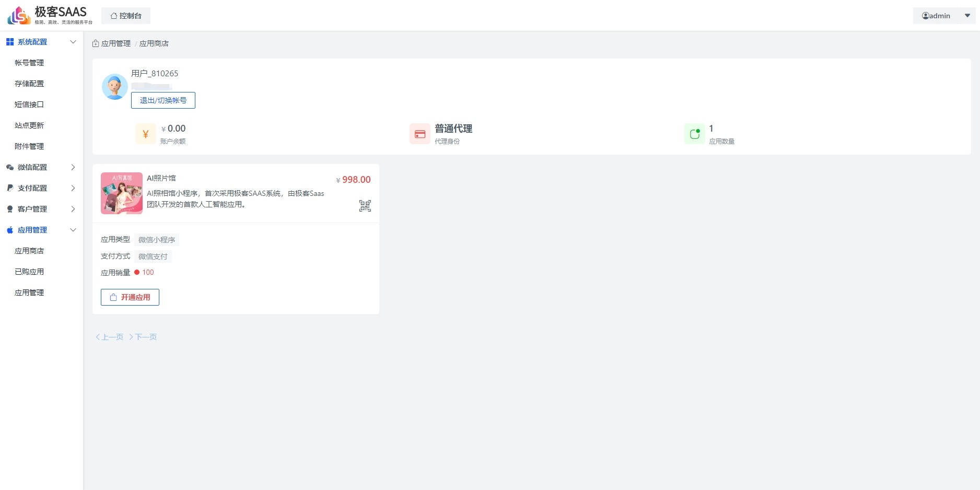The height and width of the screenshot is (490, 980).
Task: Click 微信配置 menu label
Action: pos(32,167)
